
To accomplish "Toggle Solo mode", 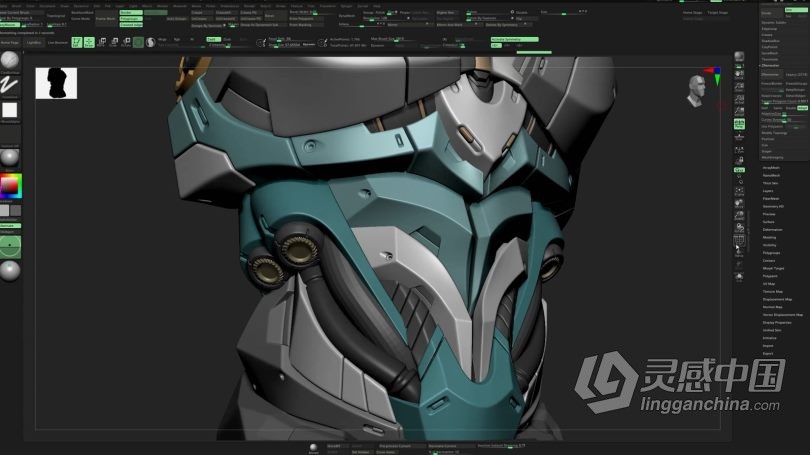I will click(739, 277).
